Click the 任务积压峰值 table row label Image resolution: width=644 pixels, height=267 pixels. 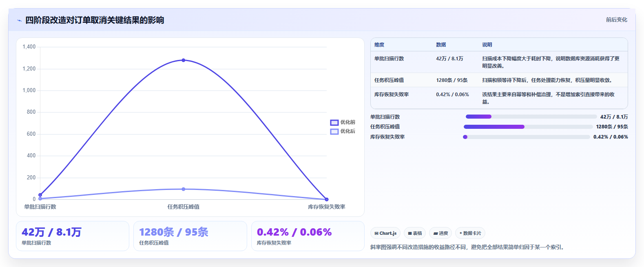tap(389, 80)
